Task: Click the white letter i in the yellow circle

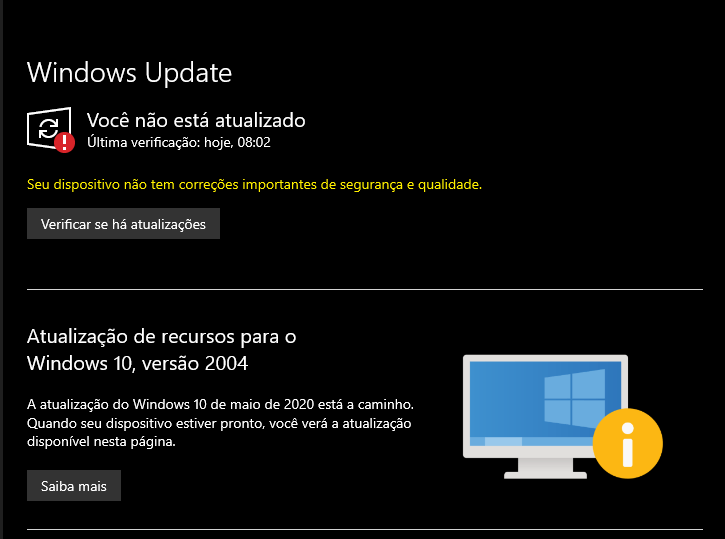Action: pos(627,444)
